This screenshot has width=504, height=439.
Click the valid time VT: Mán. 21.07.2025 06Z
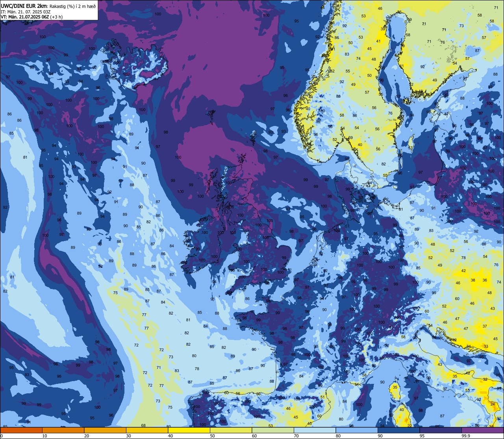point(25,17)
